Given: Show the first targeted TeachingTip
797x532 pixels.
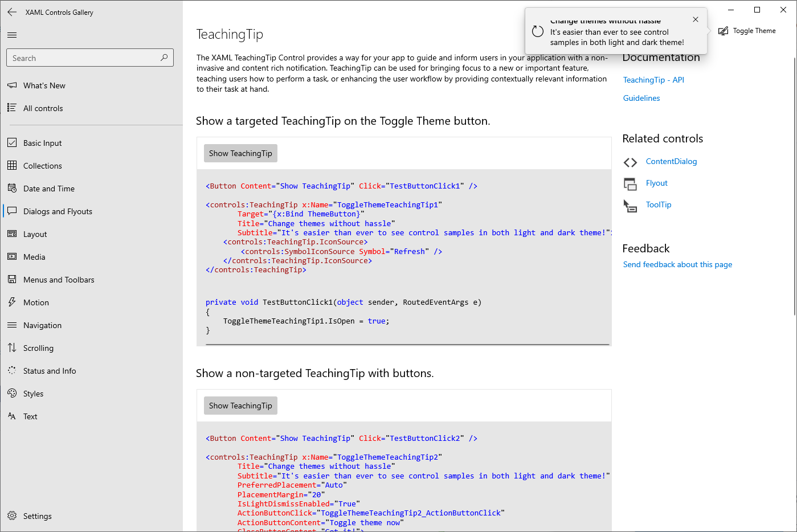Looking at the screenshot, I should coord(240,153).
